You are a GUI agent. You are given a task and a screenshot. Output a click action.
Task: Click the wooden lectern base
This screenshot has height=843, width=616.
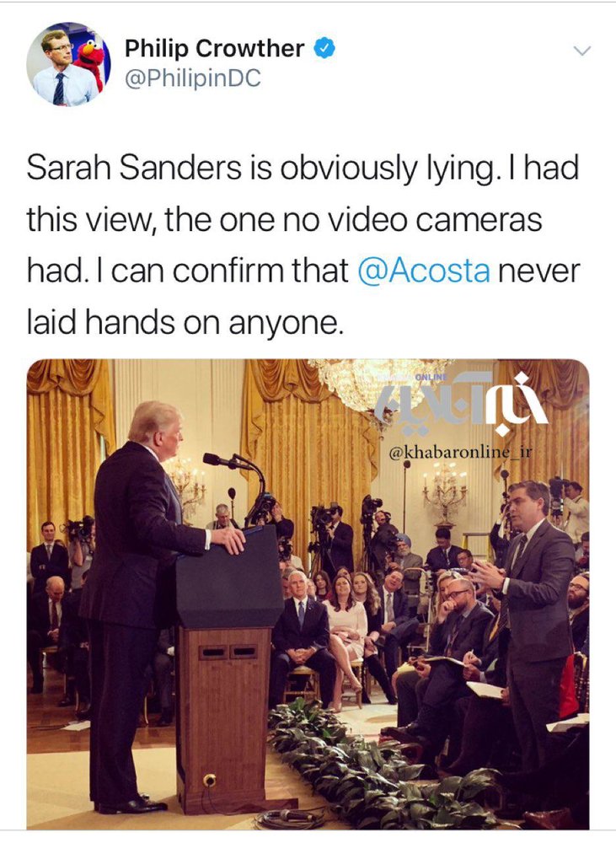coord(223,717)
